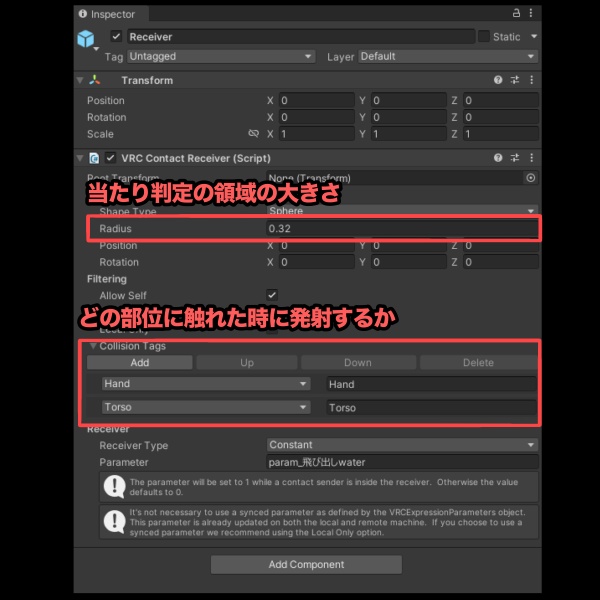Click the Receiver GameObject cube icon
This screenshot has height=600, width=600.
(86, 39)
